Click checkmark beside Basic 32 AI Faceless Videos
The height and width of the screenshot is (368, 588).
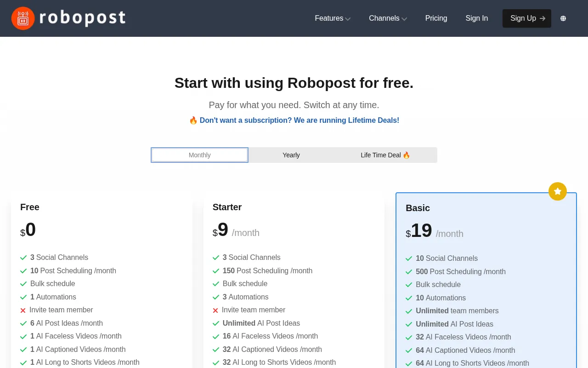pyautogui.click(x=409, y=337)
